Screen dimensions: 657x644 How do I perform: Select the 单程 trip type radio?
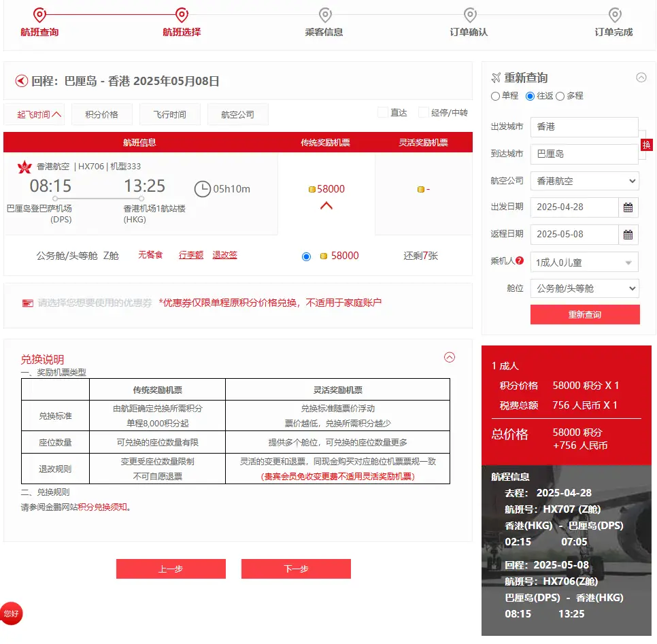point(495,97)
